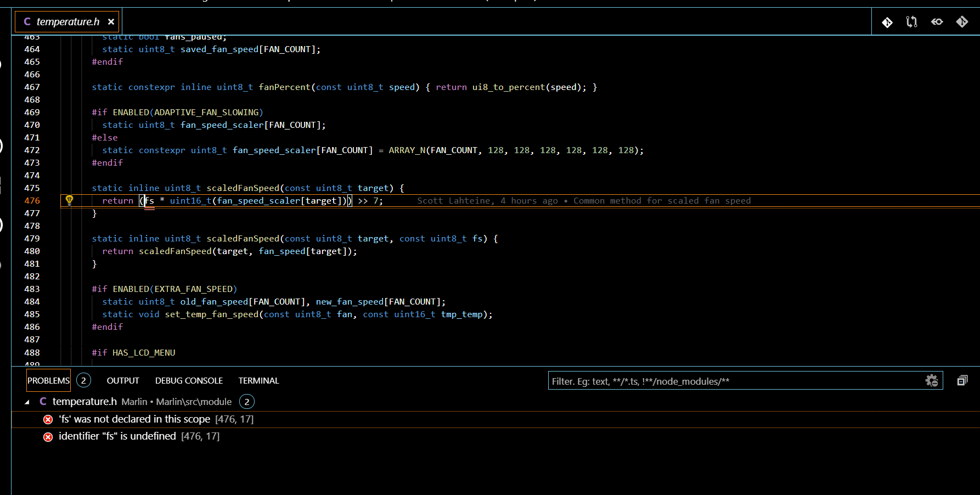Click 'Marlin\src\module' path in problems row
Screen dimensions: 980x495
pyautogui.click(x=194, y=402)
